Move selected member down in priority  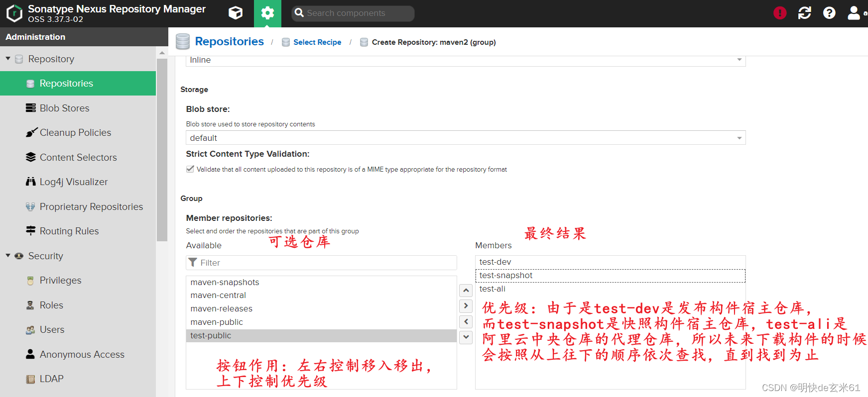click(x=466, y=337)
